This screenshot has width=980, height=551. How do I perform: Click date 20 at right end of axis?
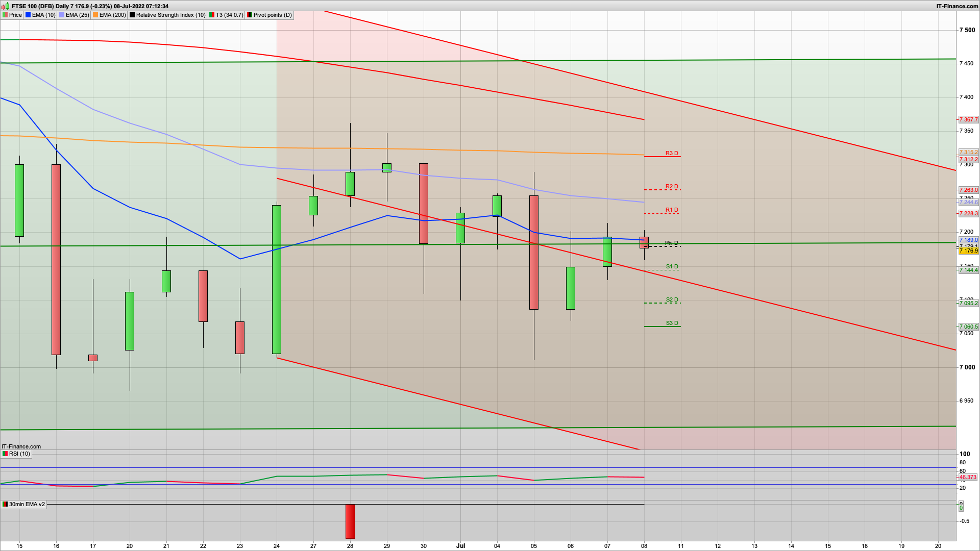tap(938, 546)
